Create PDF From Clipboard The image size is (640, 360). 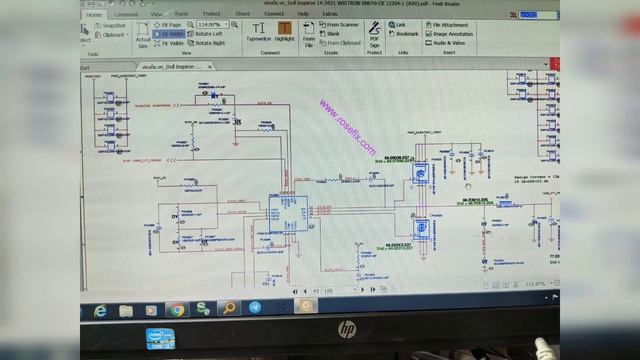pyautogui.click(x=340, y=43)
